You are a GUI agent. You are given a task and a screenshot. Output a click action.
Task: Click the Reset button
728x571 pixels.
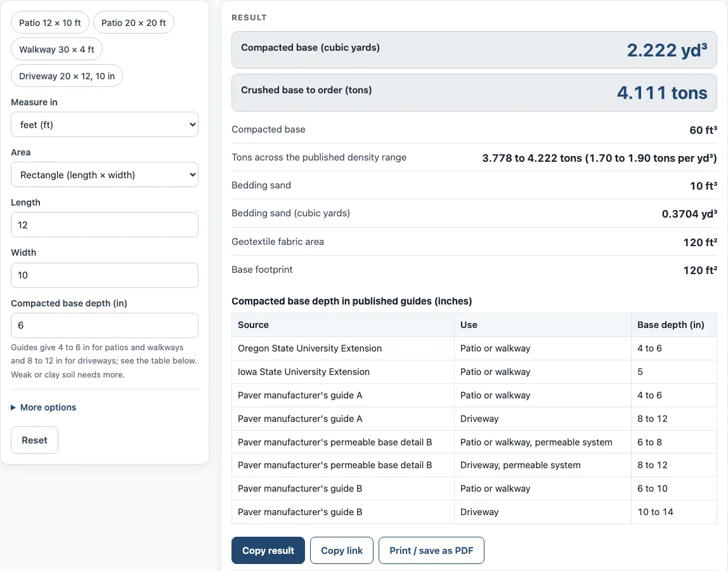coord(34,440)
